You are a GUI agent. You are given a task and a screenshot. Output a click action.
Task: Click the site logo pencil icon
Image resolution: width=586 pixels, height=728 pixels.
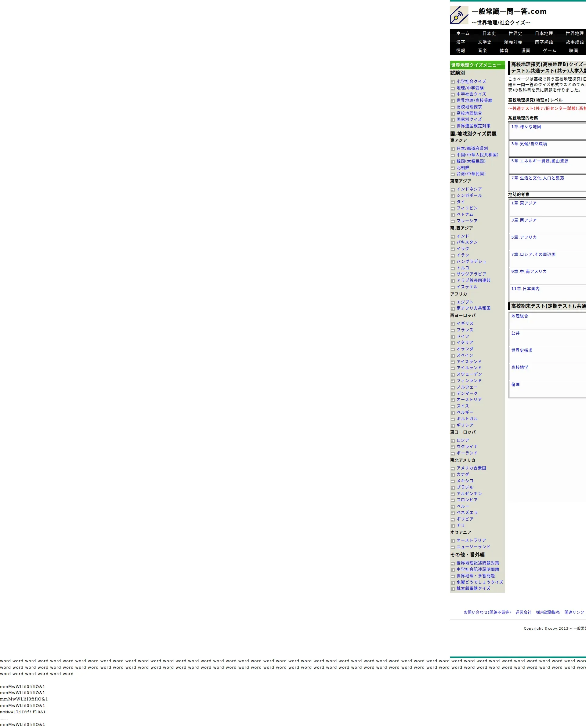coord(459,15)
